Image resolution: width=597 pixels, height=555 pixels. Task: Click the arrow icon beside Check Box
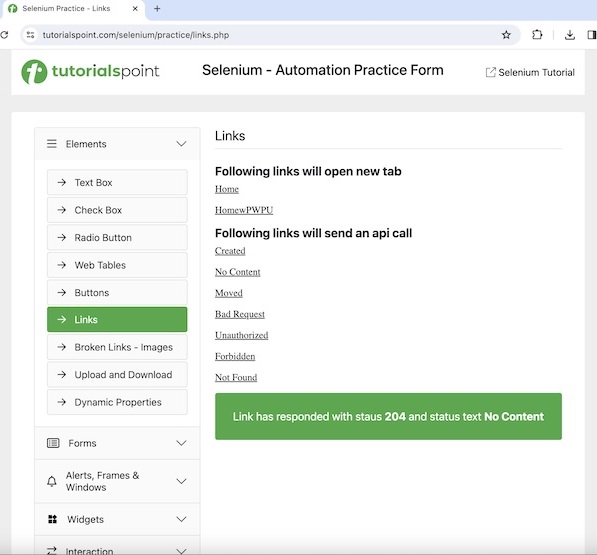coord(62,210)
